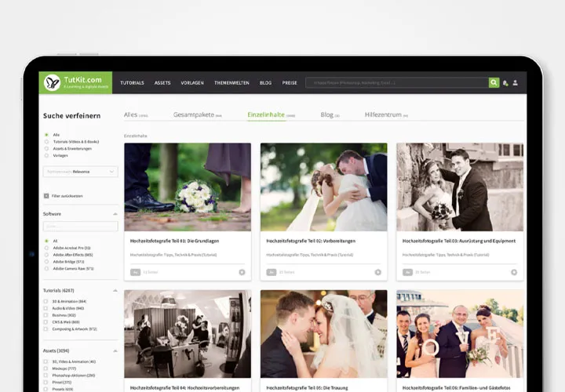Click the format badge on Teil 01 card
Screen dimensions: 565x392
tap(135, 273)
